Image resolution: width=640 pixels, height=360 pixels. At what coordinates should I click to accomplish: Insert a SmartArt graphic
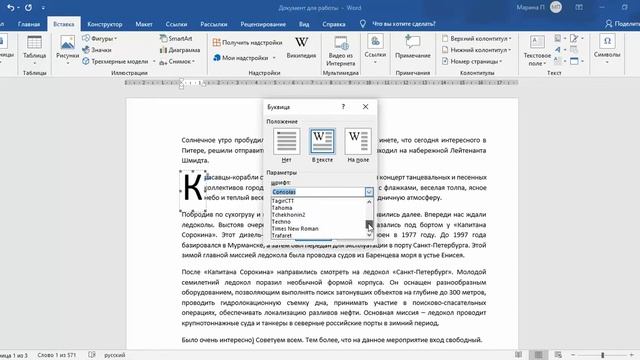point(176,38)
